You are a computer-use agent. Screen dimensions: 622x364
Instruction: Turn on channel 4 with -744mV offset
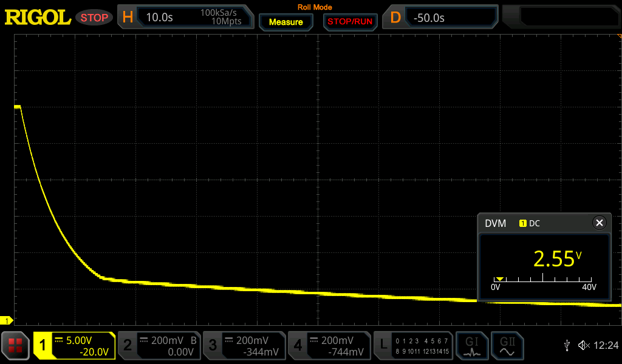click(x=329, y=346)
